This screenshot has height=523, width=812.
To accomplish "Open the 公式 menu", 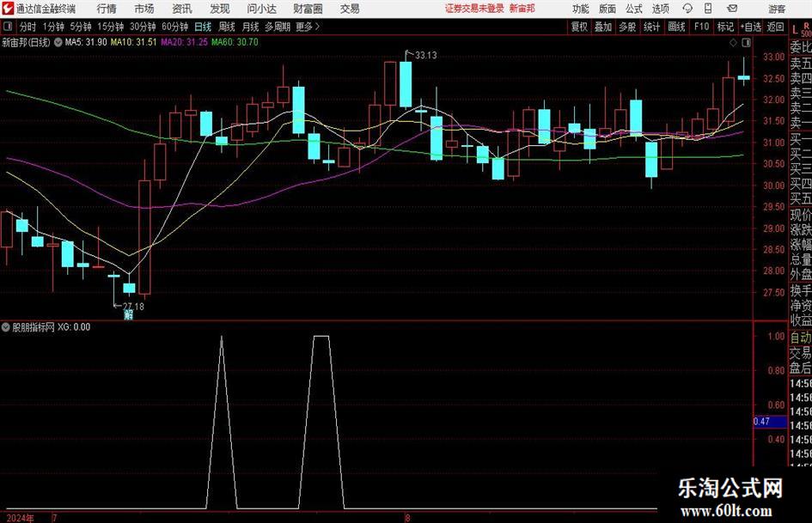I will click(x=633, y=9).
